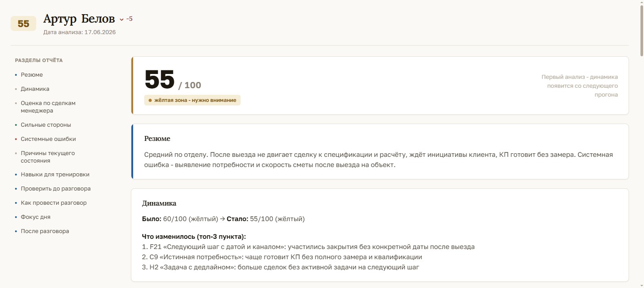This screenshot has height=288, width=644.
Task: Jump to Сильные стороны section
Action: [x=46, y=125]
